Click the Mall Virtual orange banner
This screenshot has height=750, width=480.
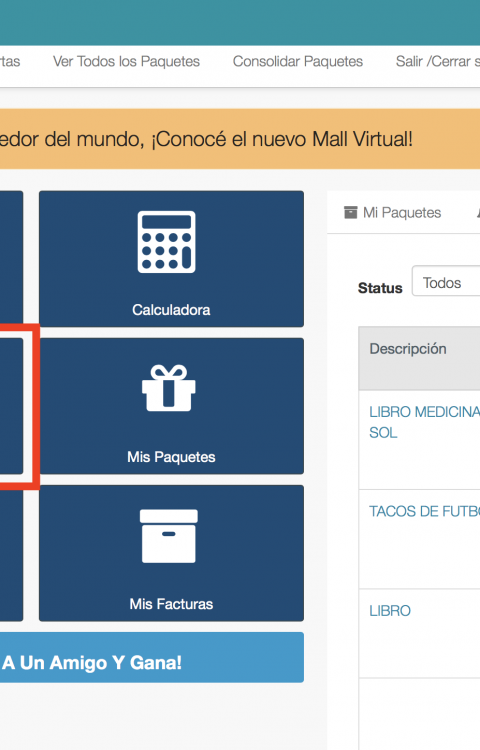(240, 139)
